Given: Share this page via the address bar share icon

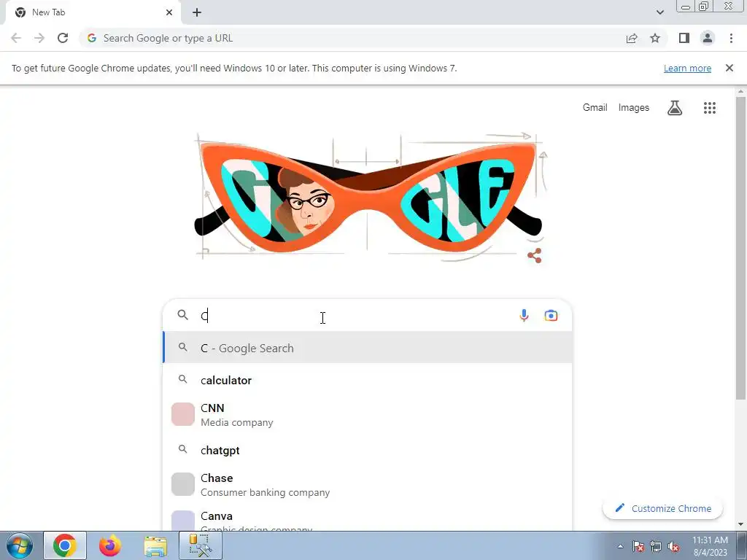Looking at the screenshot, I should tap(632, 38).
